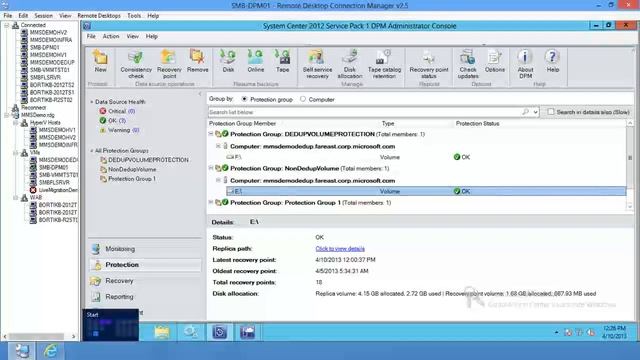Click 'Click to view details' link
The image size is (640, 360).
(340, 249)
